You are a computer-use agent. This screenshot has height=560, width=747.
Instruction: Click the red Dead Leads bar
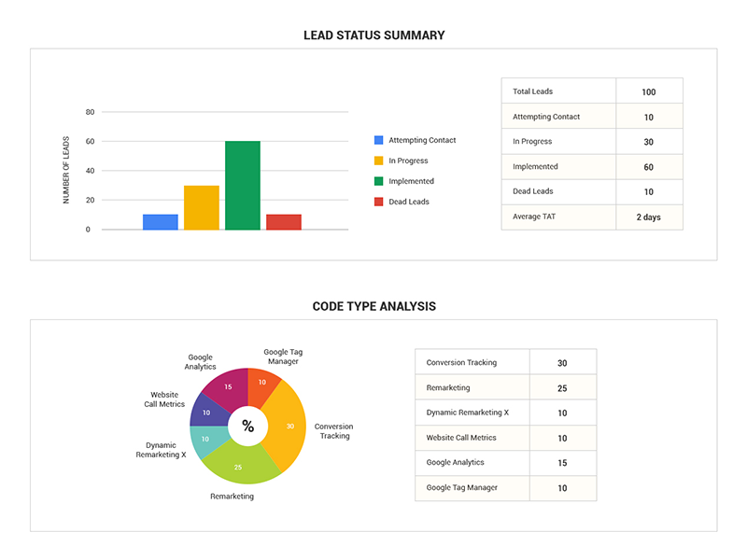283,221
